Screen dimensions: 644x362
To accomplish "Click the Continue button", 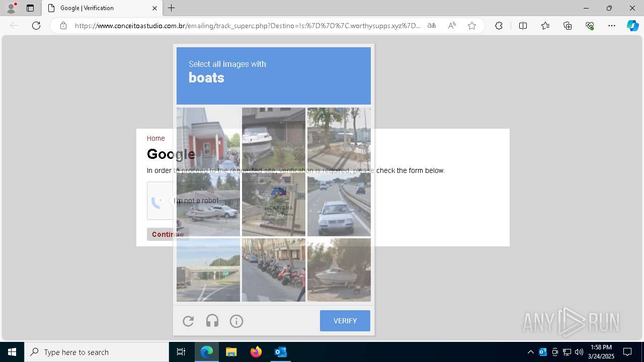I will tap(168, 234).
